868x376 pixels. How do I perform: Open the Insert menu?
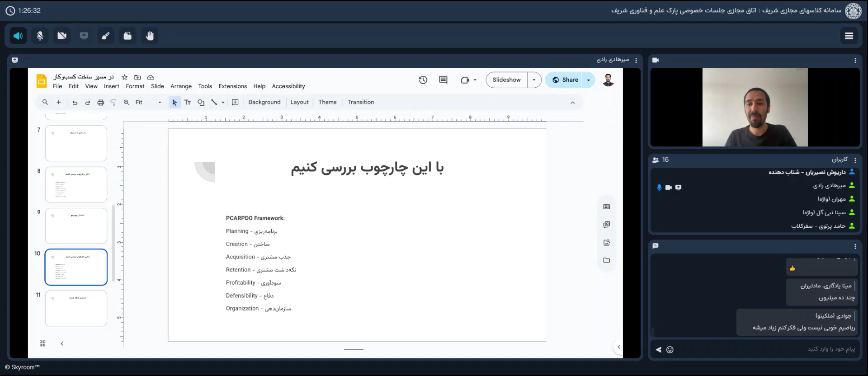click(112, 86)
